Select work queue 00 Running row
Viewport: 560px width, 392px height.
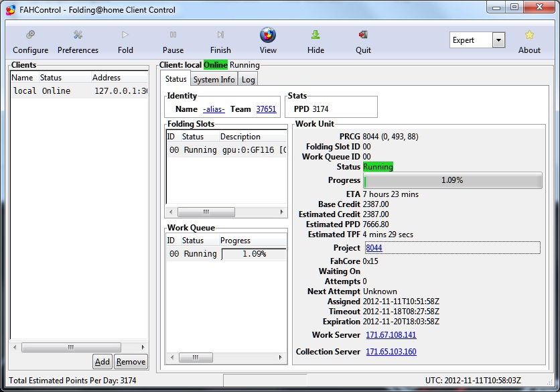pyautogui.click(x=226, y=254)
